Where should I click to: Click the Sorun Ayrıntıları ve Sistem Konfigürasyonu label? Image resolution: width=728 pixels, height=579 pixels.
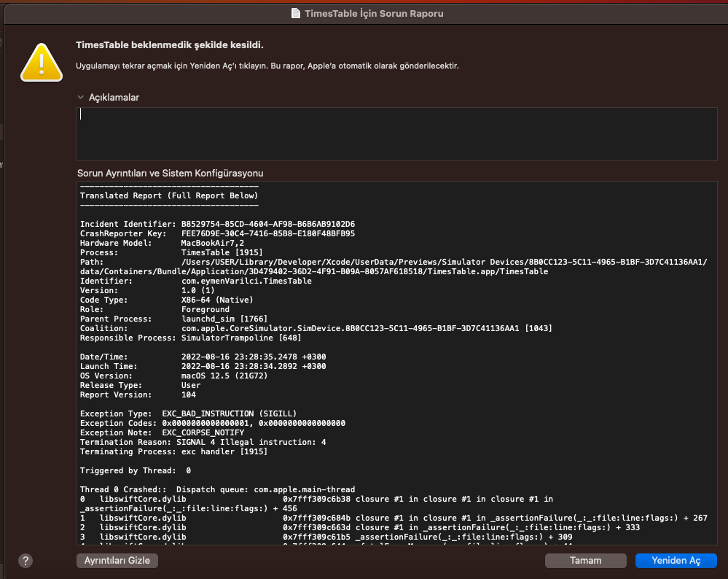170,174
